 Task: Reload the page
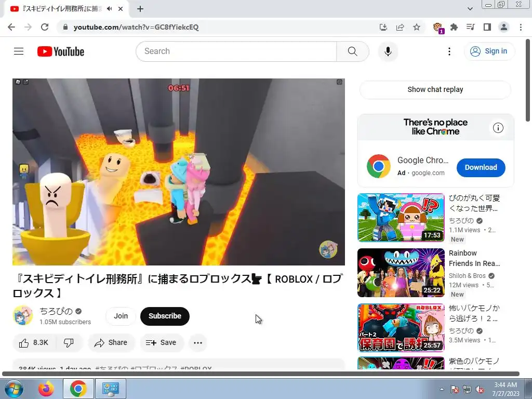pyautogui.click(x=45, y=27)
